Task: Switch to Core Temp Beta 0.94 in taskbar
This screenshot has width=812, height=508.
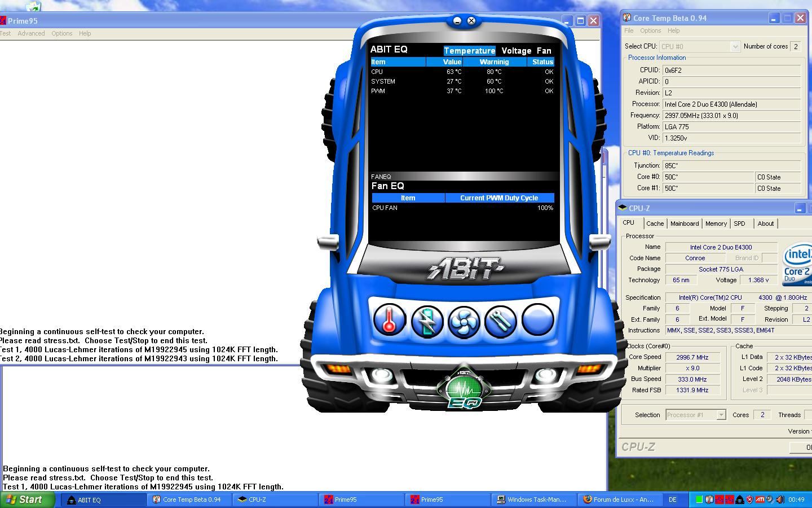Action: 191,500
